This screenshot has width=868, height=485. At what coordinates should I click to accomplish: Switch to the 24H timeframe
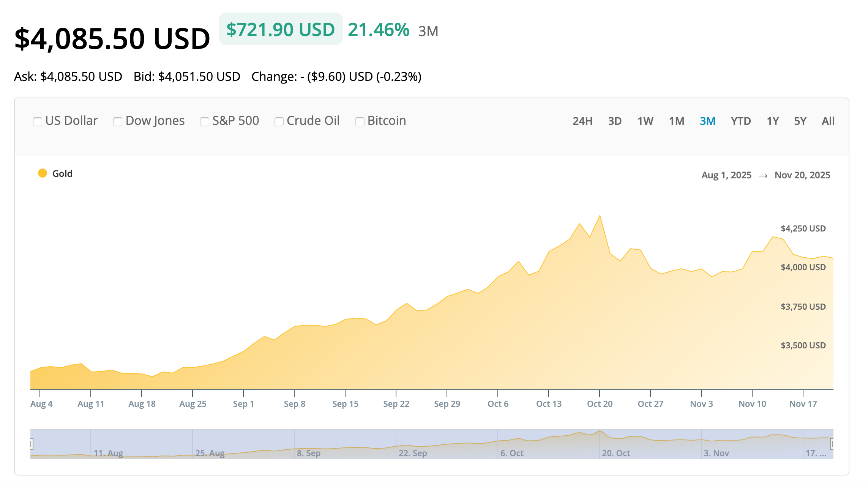[582, 121]
